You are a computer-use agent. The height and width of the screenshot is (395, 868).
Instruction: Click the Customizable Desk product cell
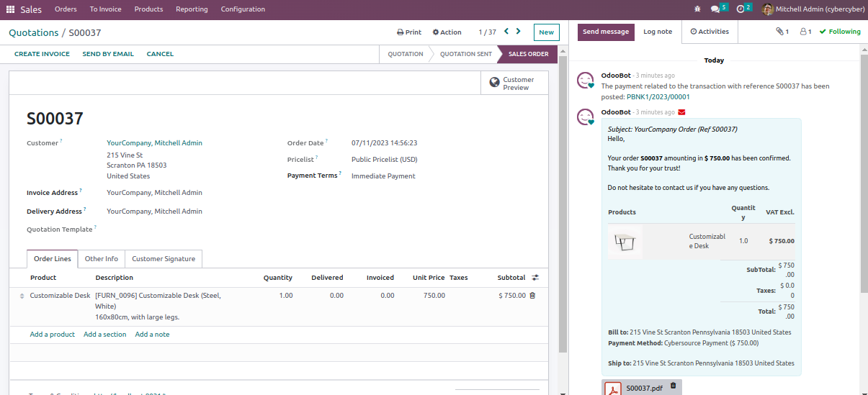tap(60, 296)
